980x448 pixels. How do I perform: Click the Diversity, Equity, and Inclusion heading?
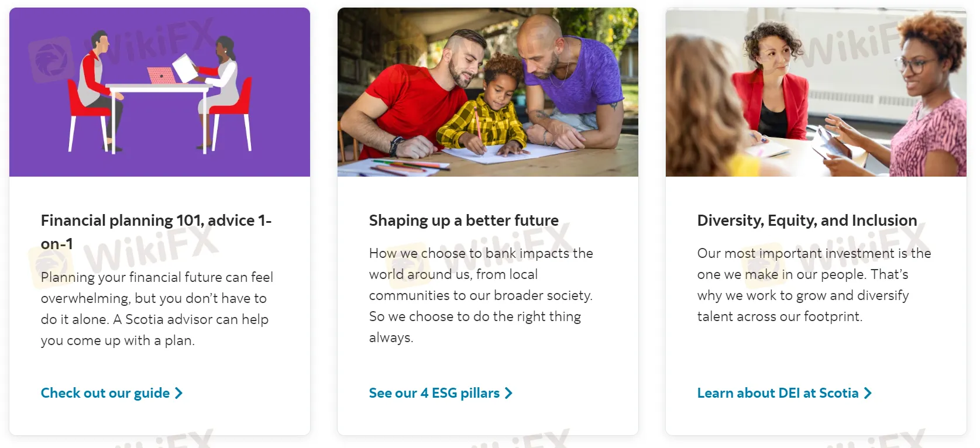[807, 220]
